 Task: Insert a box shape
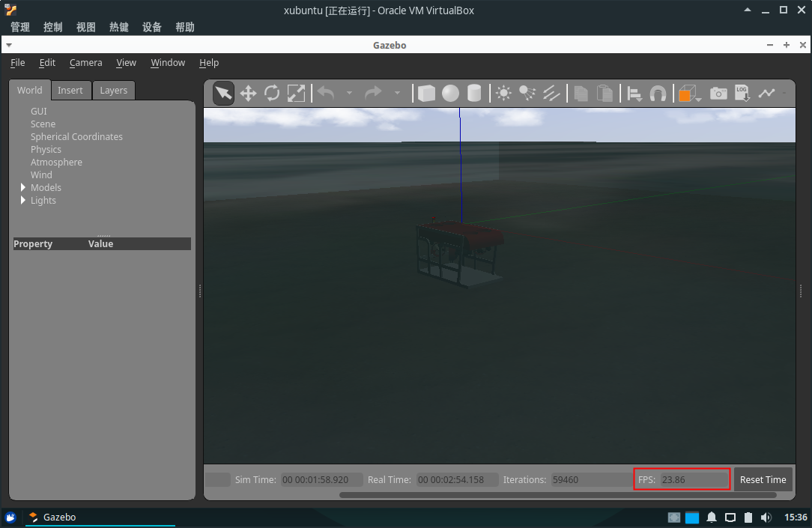tap(425, 93)
